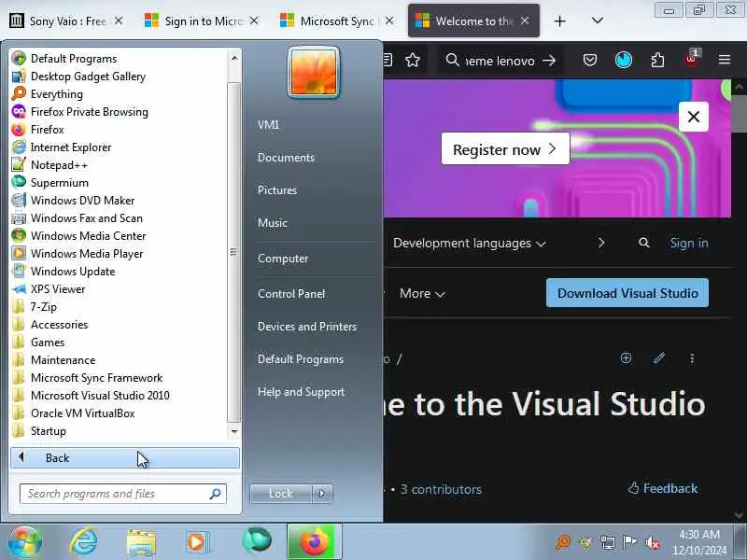Expand Oracle VM VirtualBox folder
747x560 pixels.
pos(74,413)
